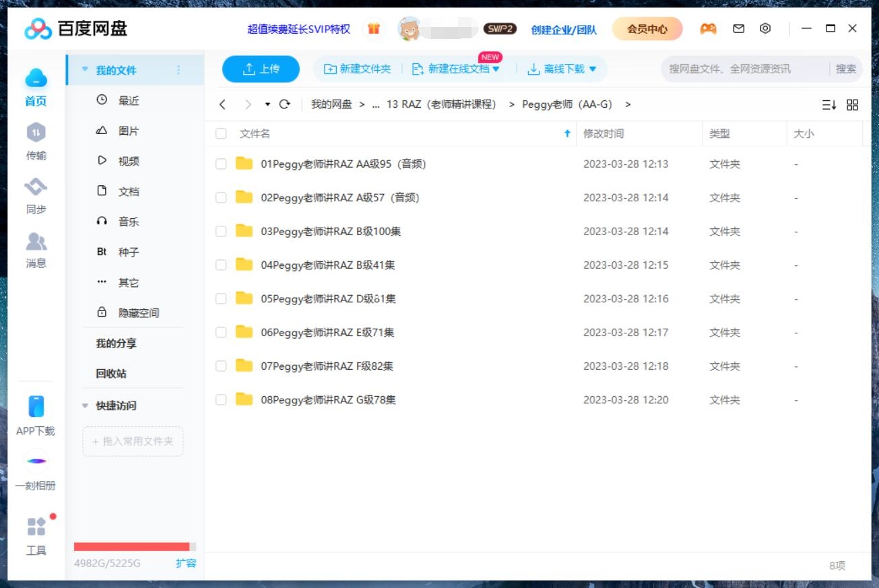The width and height of the screenshot is (879, 588).
Task: Expand the 新建在线文档 dropdown
Action: pos(496,69)
